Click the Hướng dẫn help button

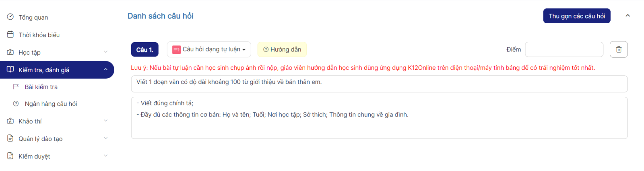tap(282, 49)
